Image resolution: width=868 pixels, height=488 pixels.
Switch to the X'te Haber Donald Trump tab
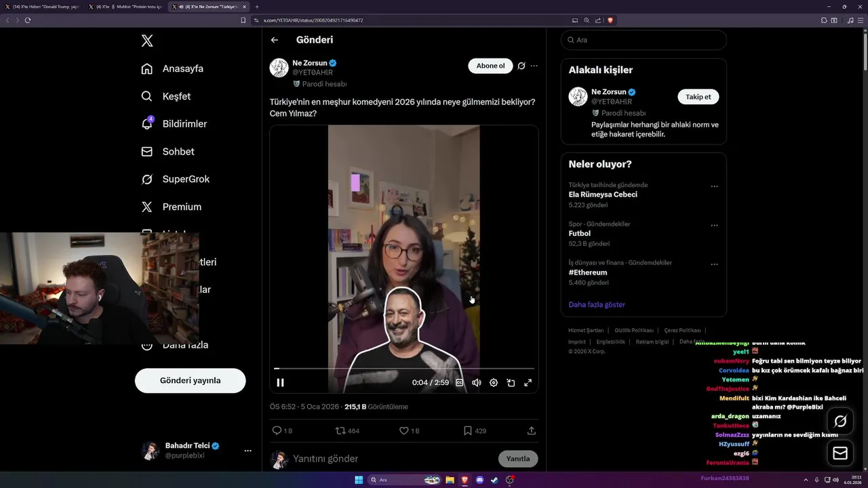[x=41, y=7]
